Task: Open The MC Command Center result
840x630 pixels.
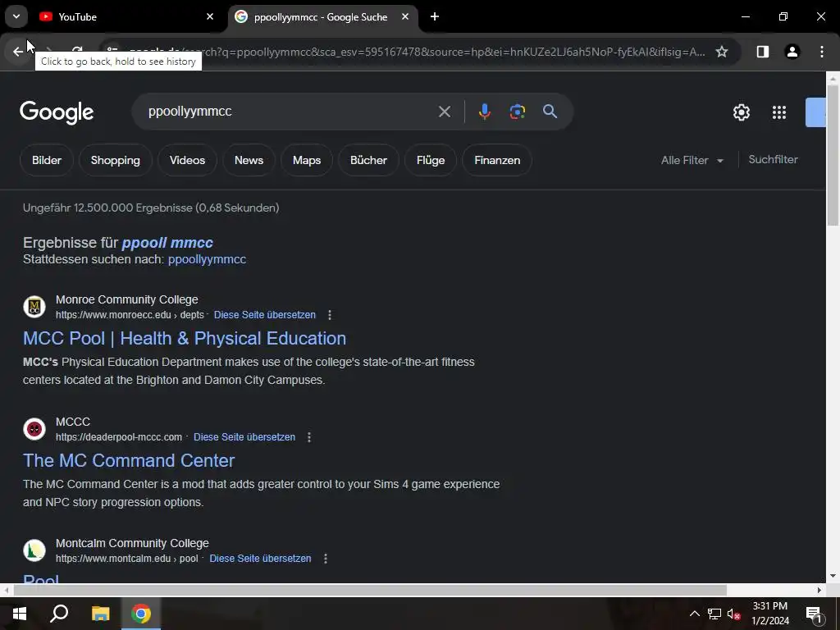Action: 129,461
